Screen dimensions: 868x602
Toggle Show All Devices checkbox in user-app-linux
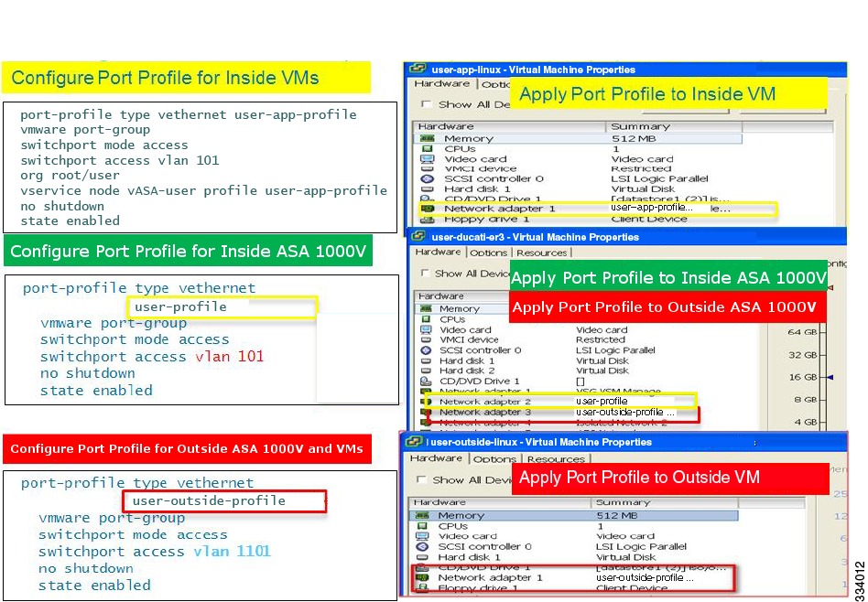[x=426, y=104]
